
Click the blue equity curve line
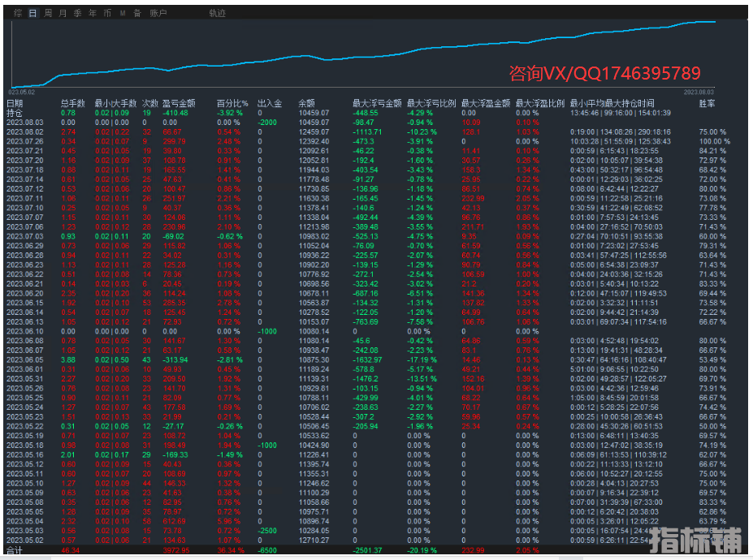[325, 58]
